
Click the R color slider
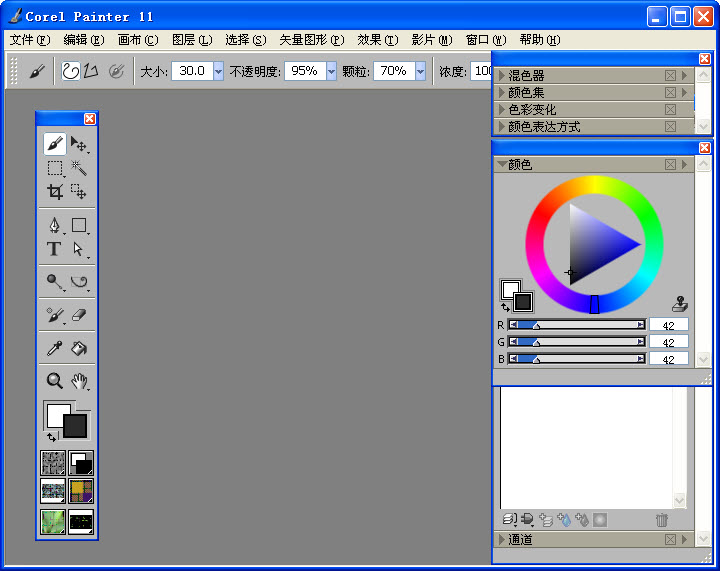pos(577,325)
